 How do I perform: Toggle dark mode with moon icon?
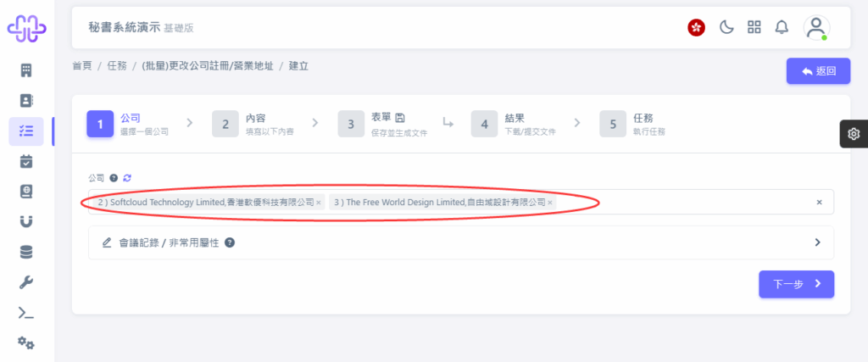(726, 27)
